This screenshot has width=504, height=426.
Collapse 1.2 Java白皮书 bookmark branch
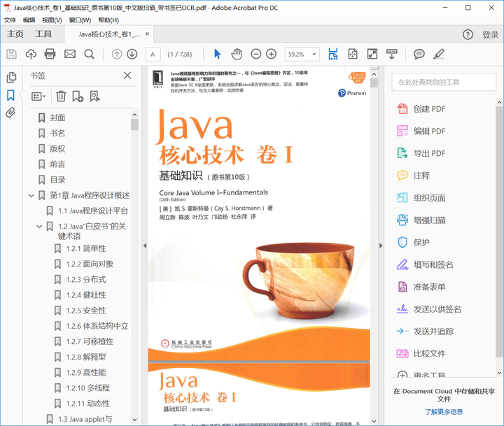pyautogui.click(x=39, y=227)
